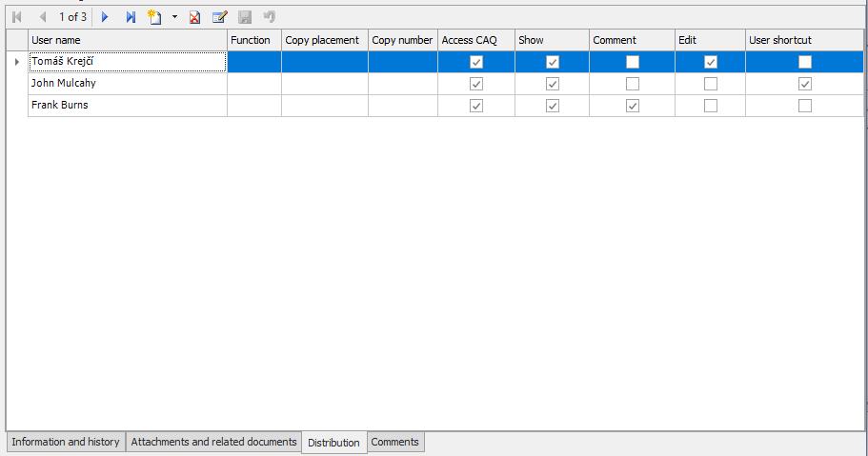Toggle Edit checkbox for Tomáš Krejčí
Viewport: 868px width, 456px height.
coord(711,62)
